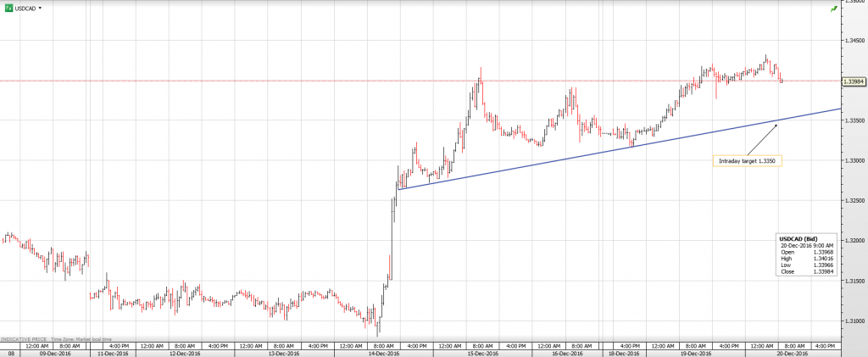Click the 1.33000 price axis label
Image resolution: width=868 pixels, height=357 pixels.
pyautogui.click(x=854, y=160)
